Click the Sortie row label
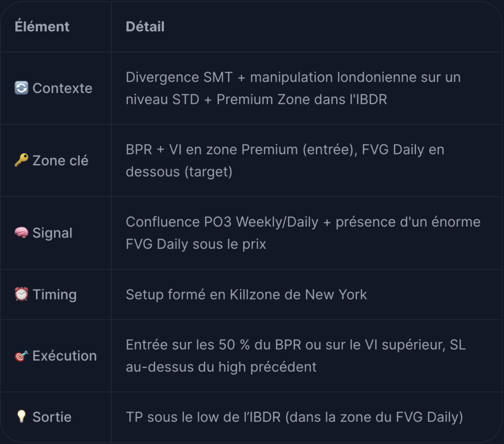Screen dimensions: 504x444 (52, 417)
